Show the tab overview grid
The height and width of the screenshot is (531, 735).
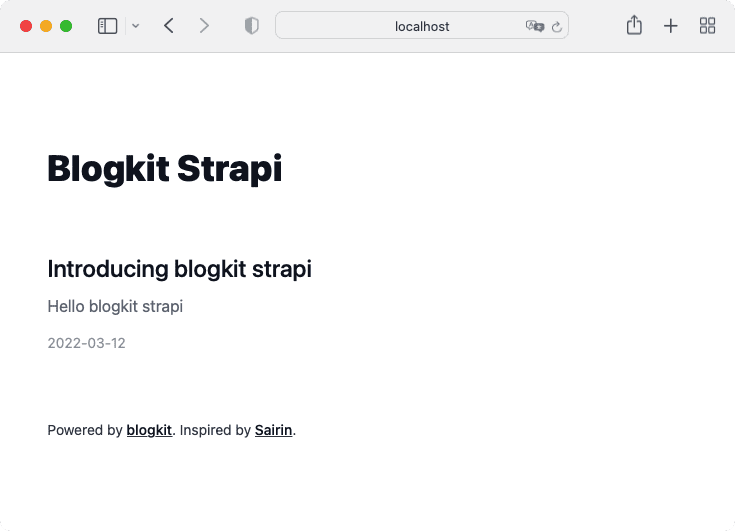tap(707, 26)
